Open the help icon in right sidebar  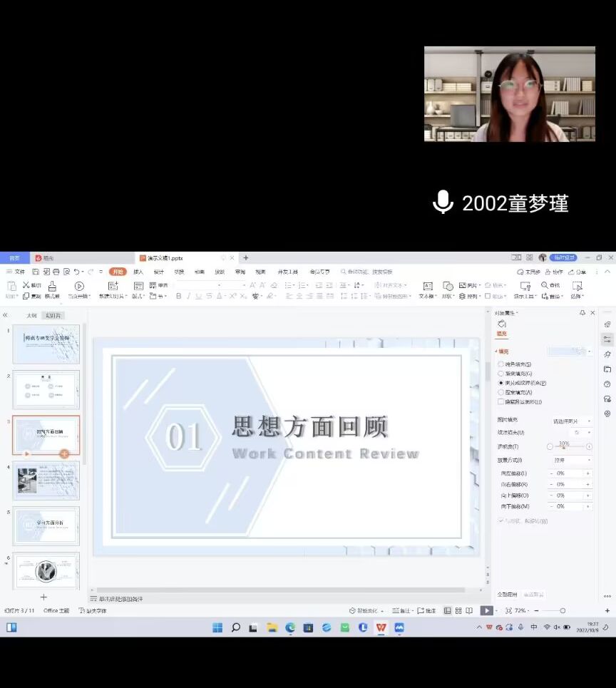tap(607, 384)
